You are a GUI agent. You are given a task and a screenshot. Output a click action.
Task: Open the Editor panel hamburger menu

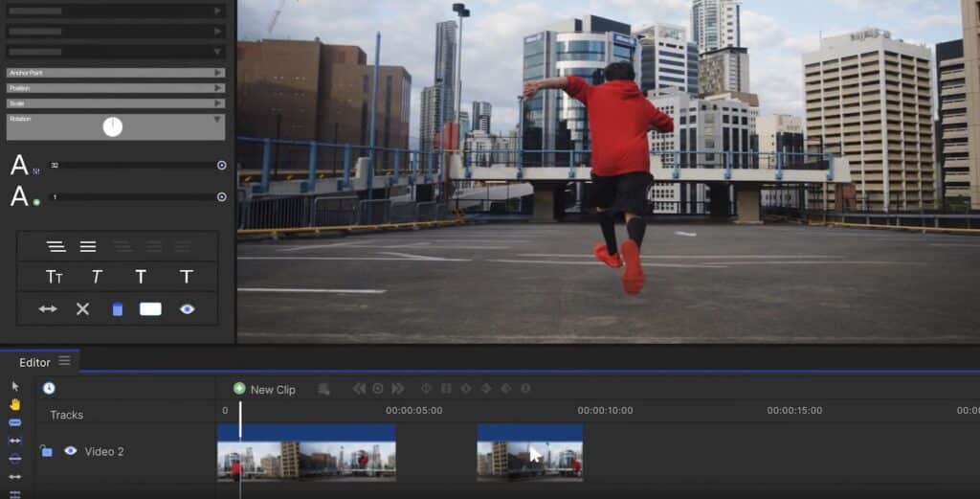click(x=64, y=361)
